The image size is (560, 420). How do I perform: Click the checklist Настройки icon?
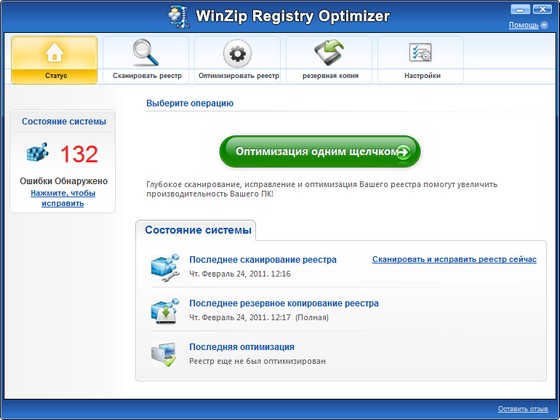(420, 52)
